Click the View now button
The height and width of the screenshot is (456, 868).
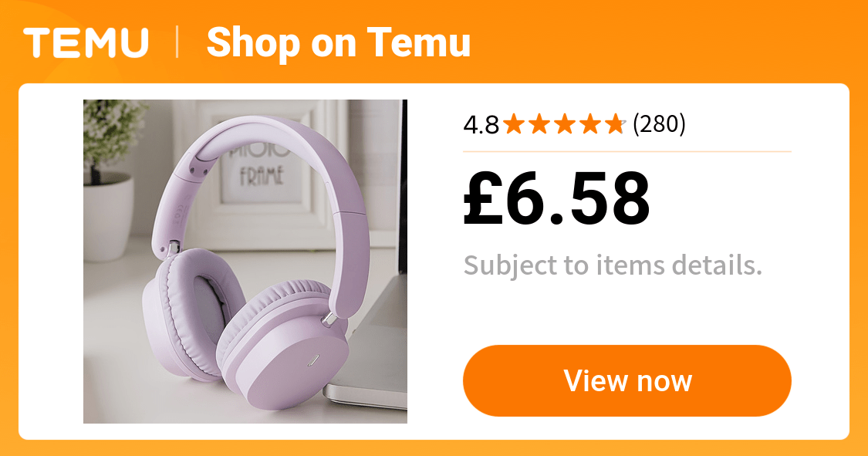pyautogui.click(x=627, y=380)
